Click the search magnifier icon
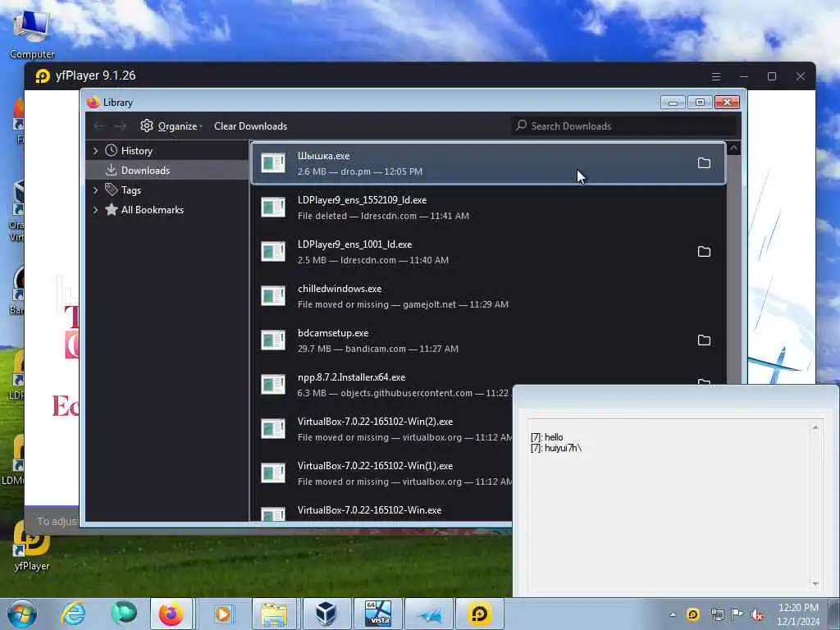Screen dimensions: 840x630 coord(521,126)
